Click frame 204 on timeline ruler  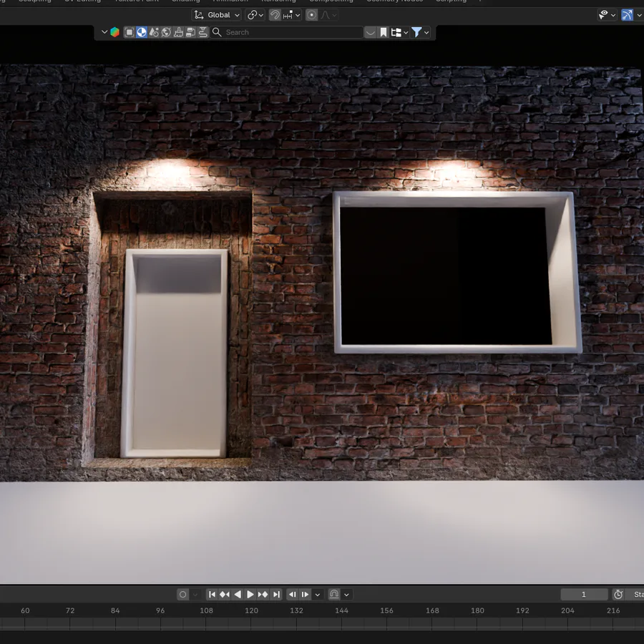coord(567,610)
